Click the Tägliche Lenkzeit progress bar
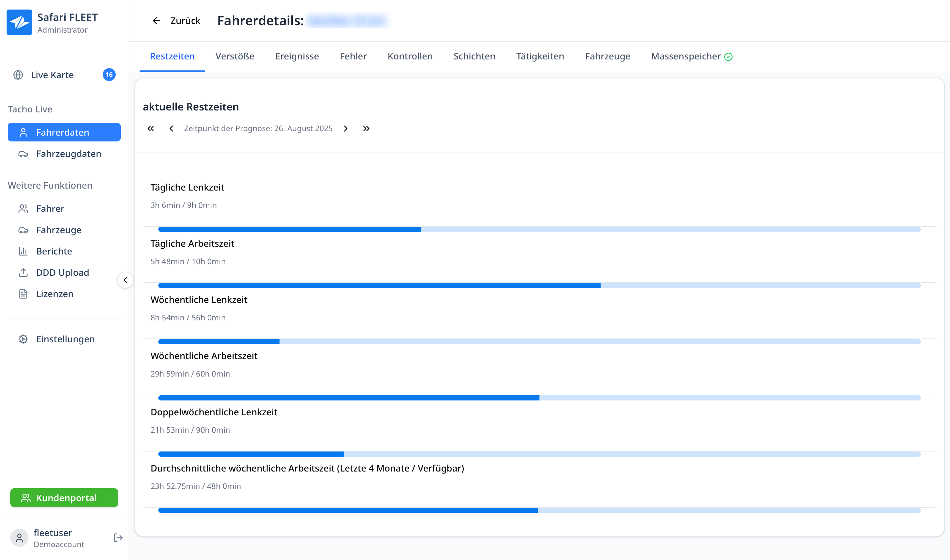The height and width of the screenshot is (560, 950). [539, 229]
